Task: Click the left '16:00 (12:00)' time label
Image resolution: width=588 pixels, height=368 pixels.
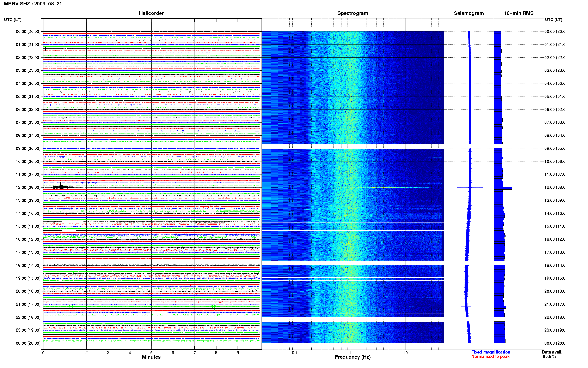Action: tap(28, 239)
